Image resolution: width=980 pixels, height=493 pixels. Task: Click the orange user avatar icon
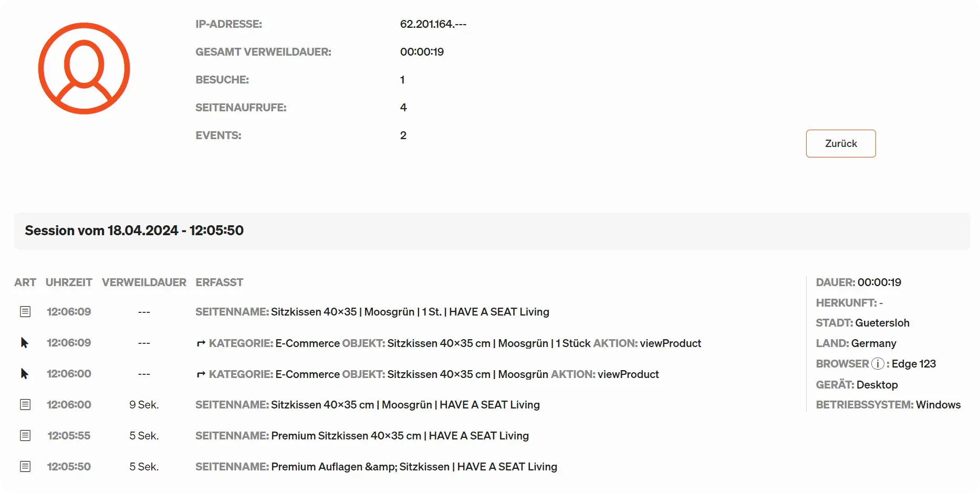[84, 68]
